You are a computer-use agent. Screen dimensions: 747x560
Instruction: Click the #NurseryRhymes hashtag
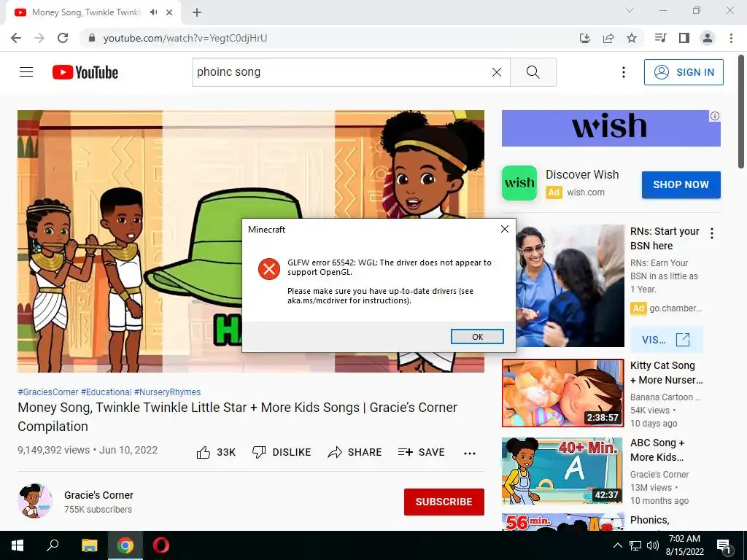point(167,392)
